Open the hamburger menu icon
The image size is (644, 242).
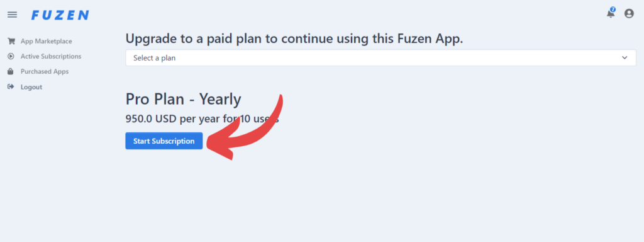pyautogui.click(x=13, y=15)
